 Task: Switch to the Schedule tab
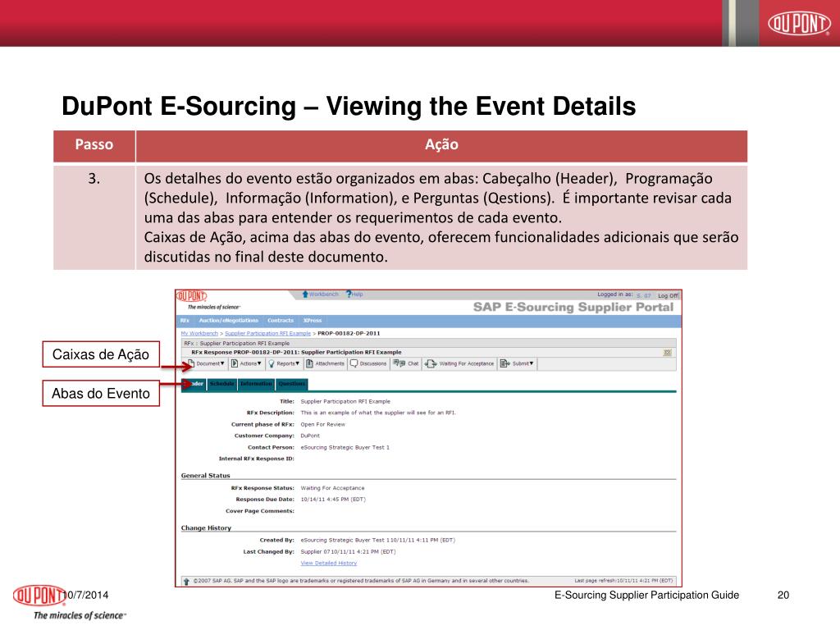221,384
